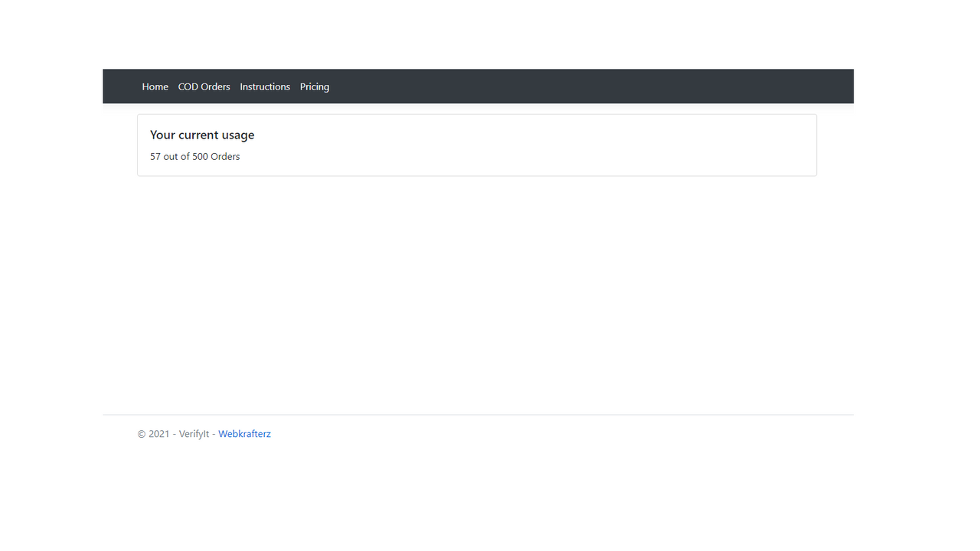Click the '57 out of 500 Orders' text
This screenshot has height=551, width=980.
coord(194,156)
